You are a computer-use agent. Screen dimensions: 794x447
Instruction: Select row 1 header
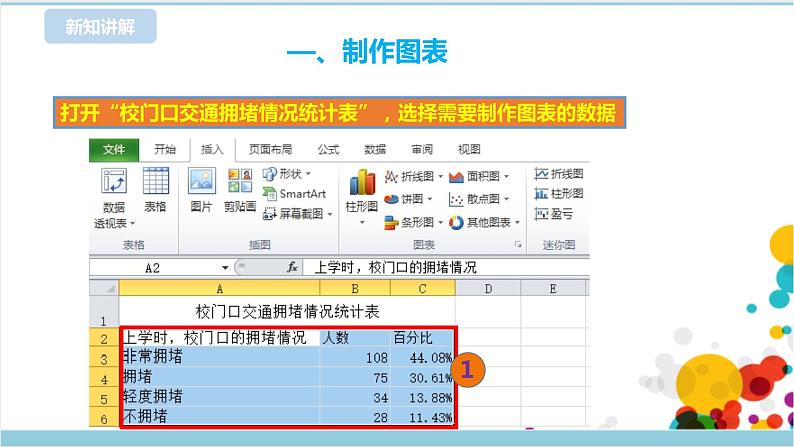tap(104, 312)
